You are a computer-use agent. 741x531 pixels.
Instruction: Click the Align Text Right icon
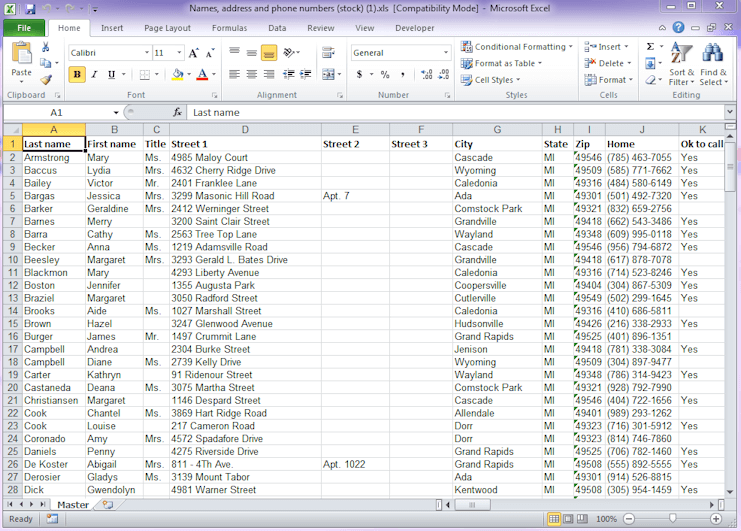[x=269, y=75]
